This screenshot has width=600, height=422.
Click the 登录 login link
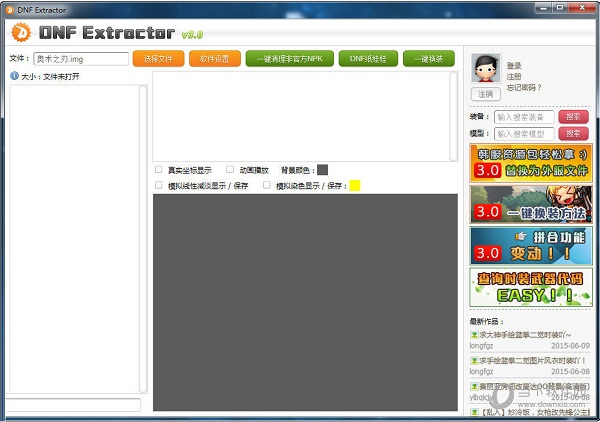coord(514,66)
